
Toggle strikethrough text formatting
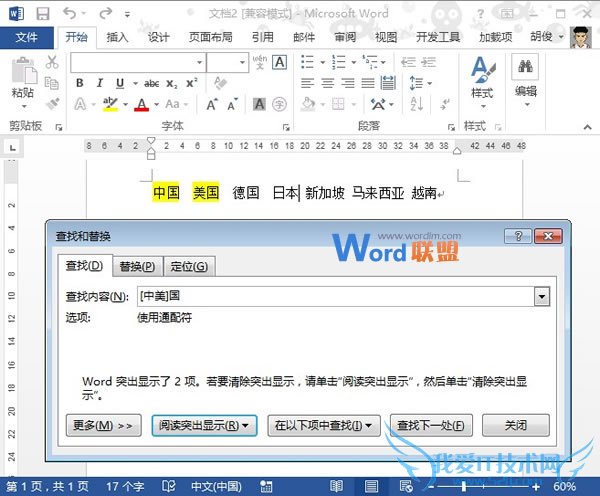coord(152,83)
